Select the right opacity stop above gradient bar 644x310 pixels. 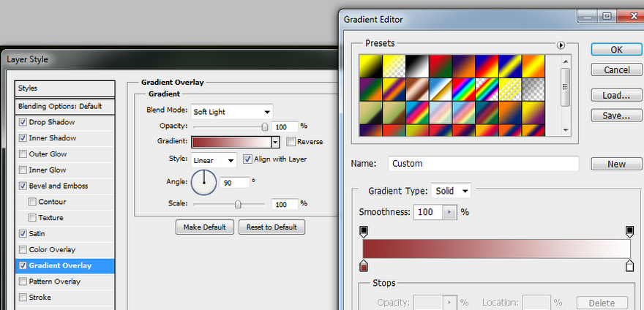(x=629, y=231)
